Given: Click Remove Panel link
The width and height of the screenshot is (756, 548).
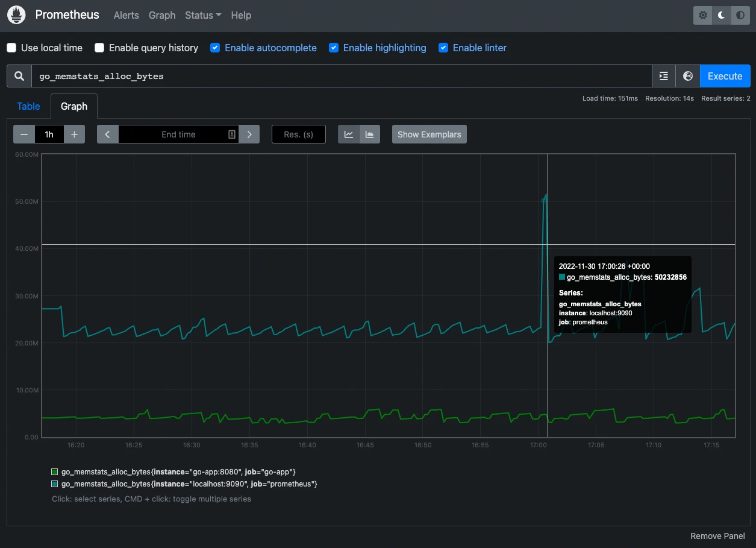Looking at the screenshot, I should pyautogui.click(x=717, y=536).
